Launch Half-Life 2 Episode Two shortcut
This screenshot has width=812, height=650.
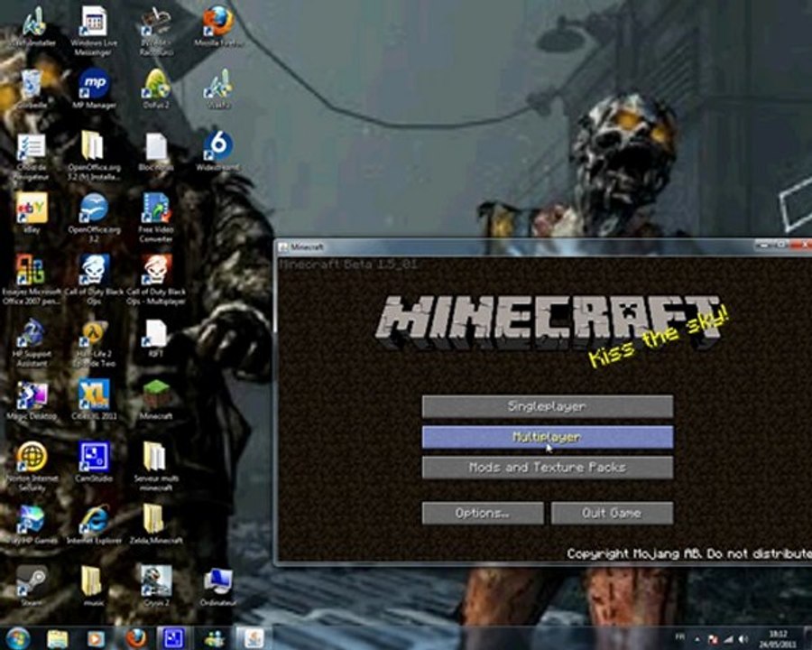(94, 342)
